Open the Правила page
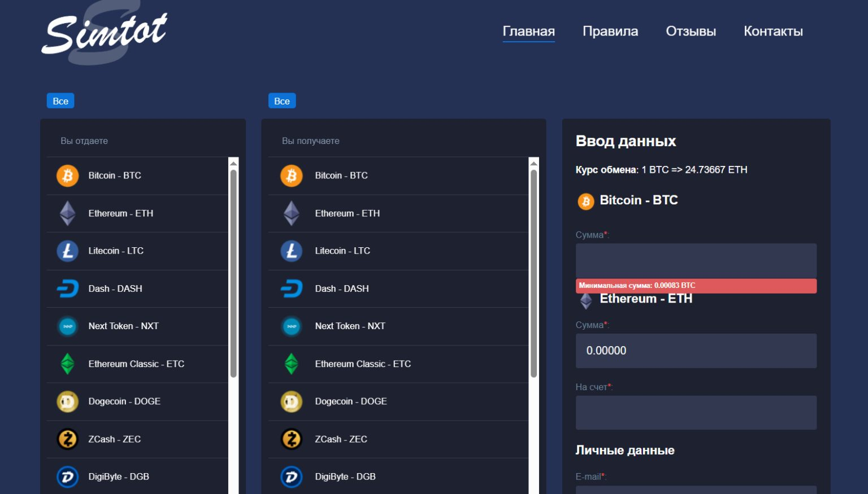 tap(610, 31)
